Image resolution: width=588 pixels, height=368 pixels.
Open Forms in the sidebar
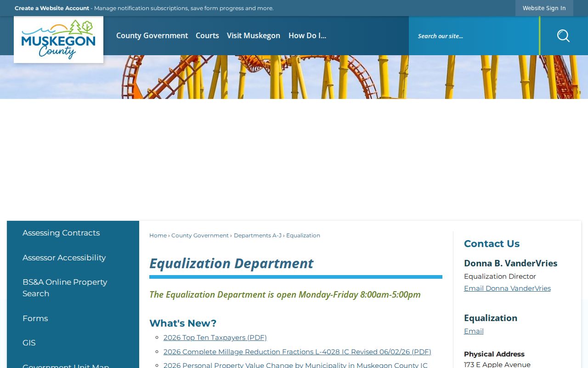click(35, 318)
